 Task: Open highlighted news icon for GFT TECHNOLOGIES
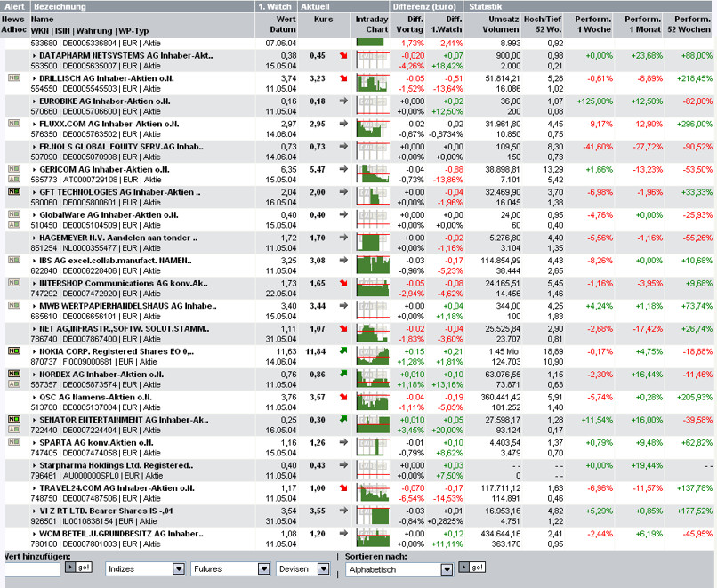tap(14, 191)
